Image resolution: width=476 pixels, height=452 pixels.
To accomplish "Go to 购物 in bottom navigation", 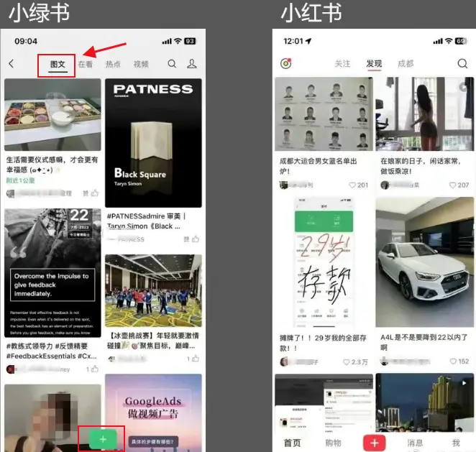I will (333, 443).
